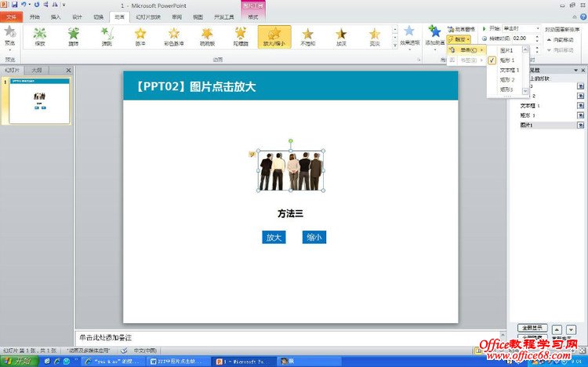Apply the 变淡 lighten animation effect
The image size is (588, 367).
[375, 37]
